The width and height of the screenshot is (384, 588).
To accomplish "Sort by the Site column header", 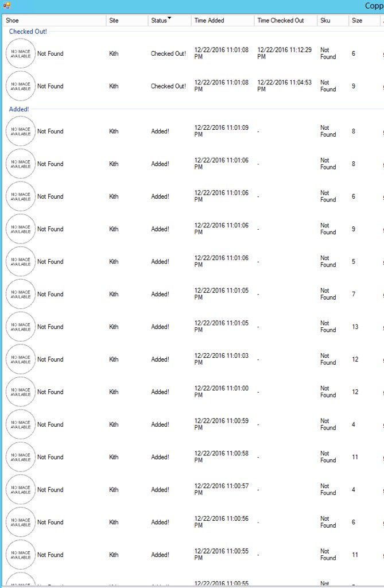I will pos(127,21).
